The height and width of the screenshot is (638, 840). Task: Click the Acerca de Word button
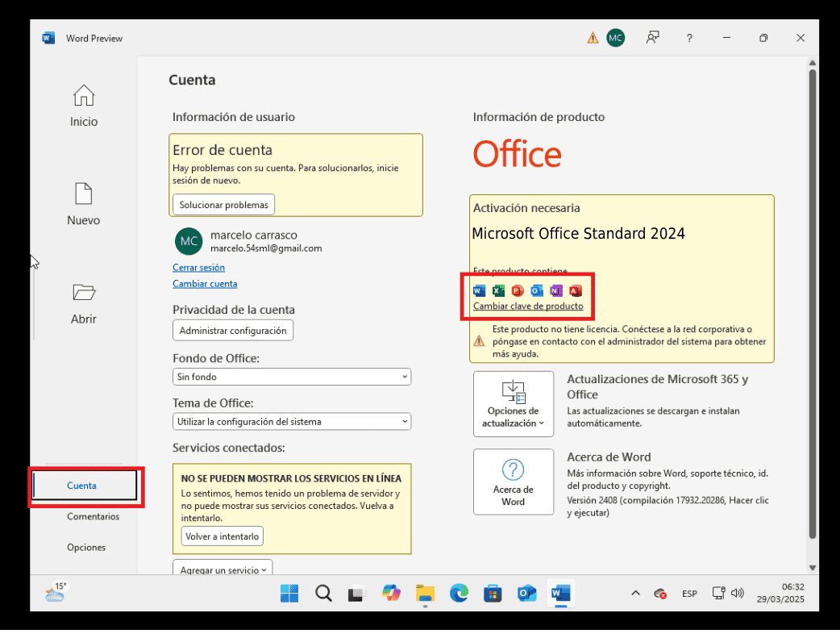pyautogui.click(x=514, y=482)
